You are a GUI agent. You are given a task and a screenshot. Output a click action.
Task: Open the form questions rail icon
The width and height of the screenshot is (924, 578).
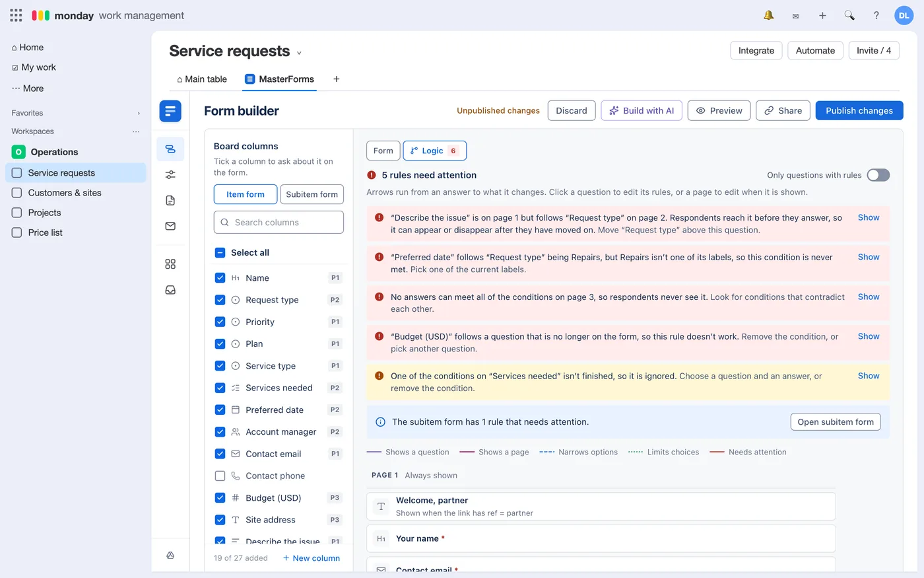[x=170, y=149]
